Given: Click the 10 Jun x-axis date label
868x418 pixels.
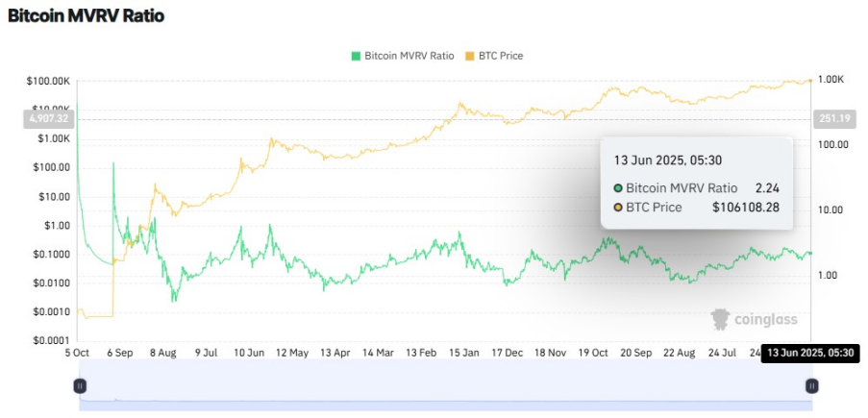Looking at the screenshot, I should click(249, 353).
